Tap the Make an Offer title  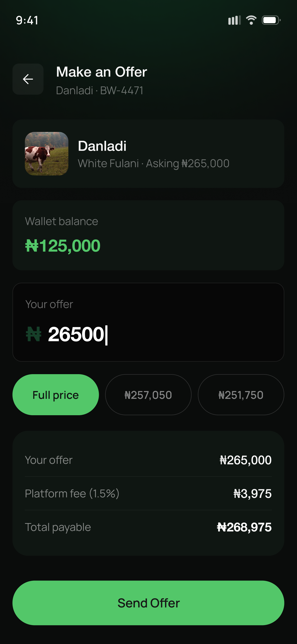tap(102, 72)
